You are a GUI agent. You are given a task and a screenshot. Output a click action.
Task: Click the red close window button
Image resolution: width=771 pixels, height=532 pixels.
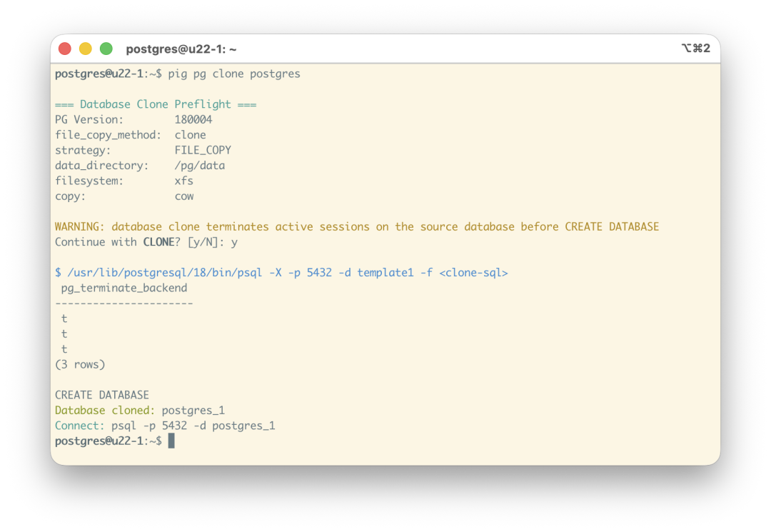(65, 49)
